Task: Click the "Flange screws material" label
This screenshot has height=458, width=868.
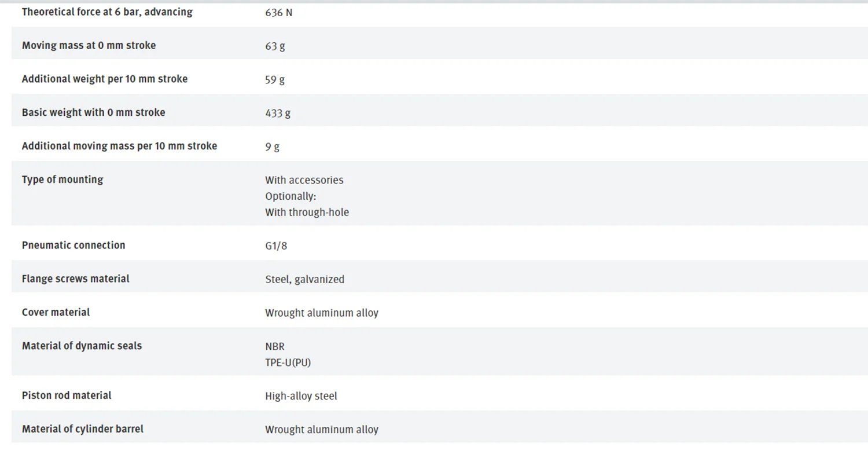Action: pyautogui.click(x=75, y=279)
